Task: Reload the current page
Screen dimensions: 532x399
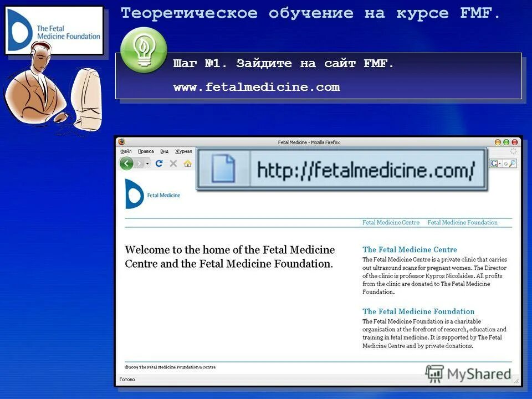Action: (x=160, y=164)
